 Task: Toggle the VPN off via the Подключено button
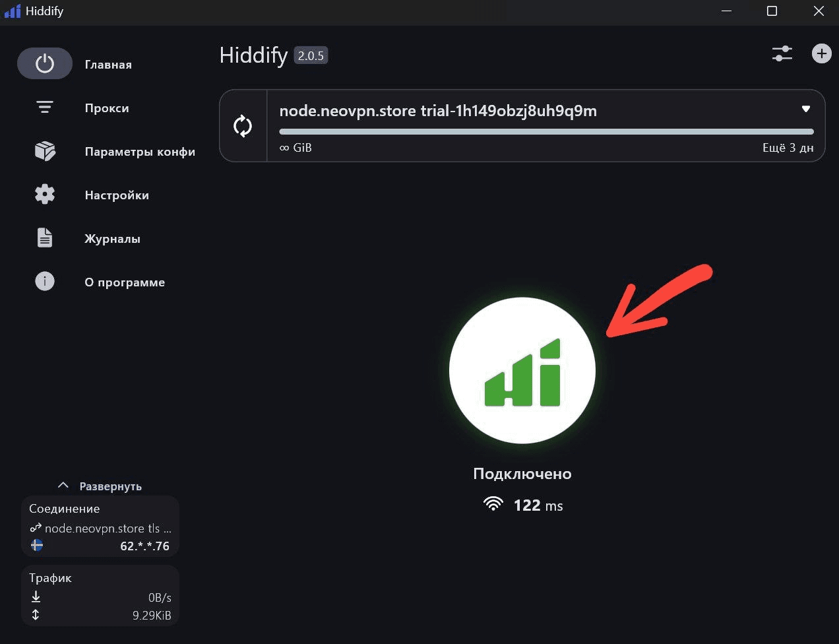tap(522, 370)
